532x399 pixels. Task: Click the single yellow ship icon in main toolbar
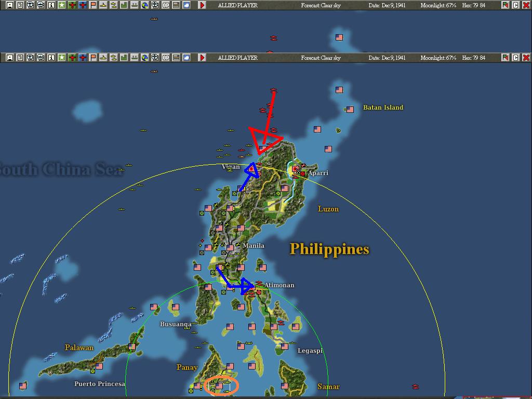click(103, 58)
